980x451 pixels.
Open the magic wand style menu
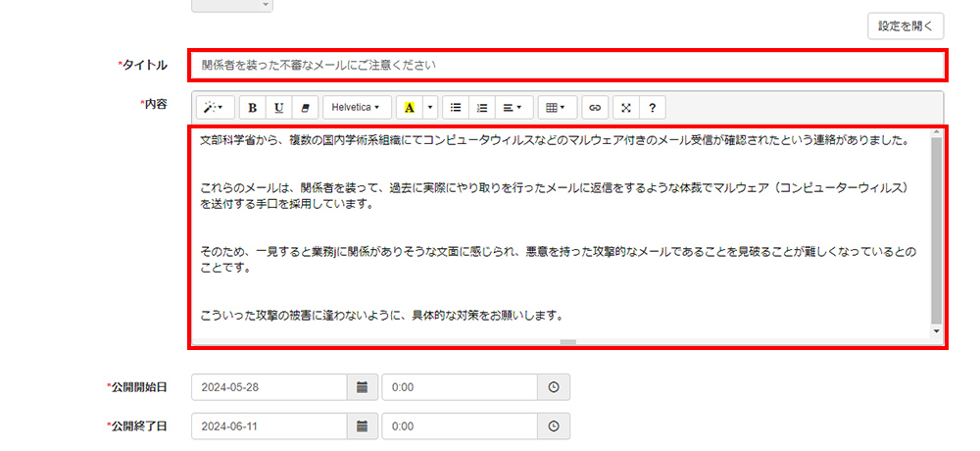point(213,107)
